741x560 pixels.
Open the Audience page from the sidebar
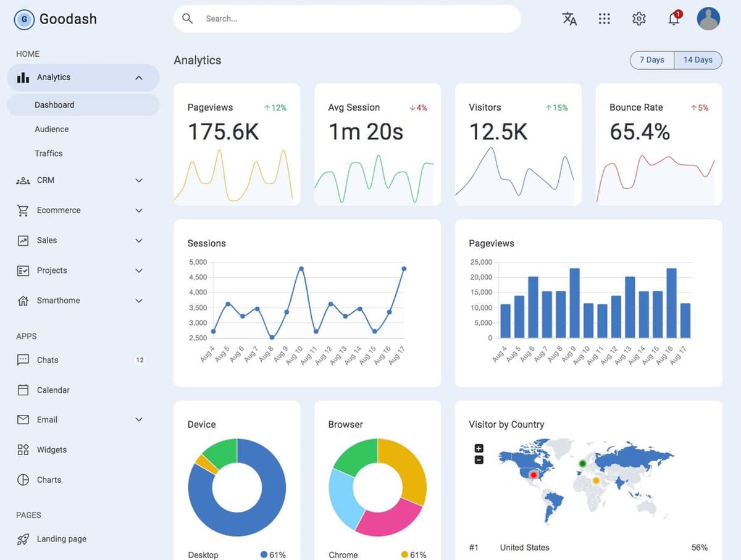pos(52,129)
